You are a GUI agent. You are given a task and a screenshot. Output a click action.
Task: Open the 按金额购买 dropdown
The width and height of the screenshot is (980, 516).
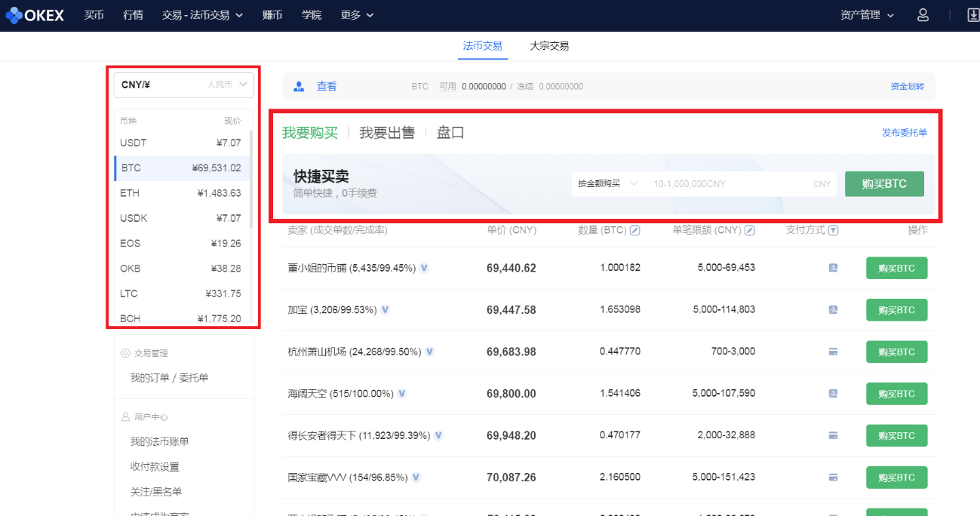pos(607,183)
